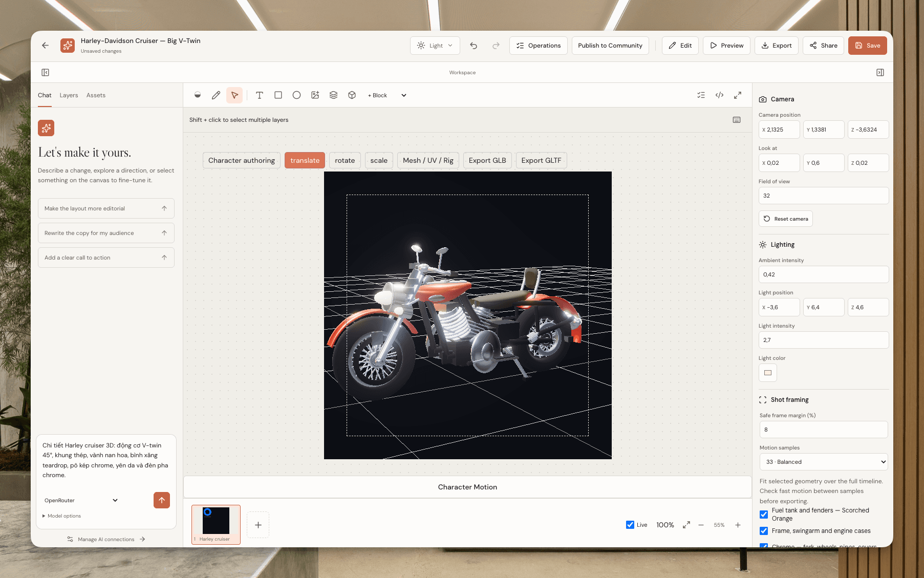
Task: Click suggestion Make the layout more editorial
Action: click(106, 208)
